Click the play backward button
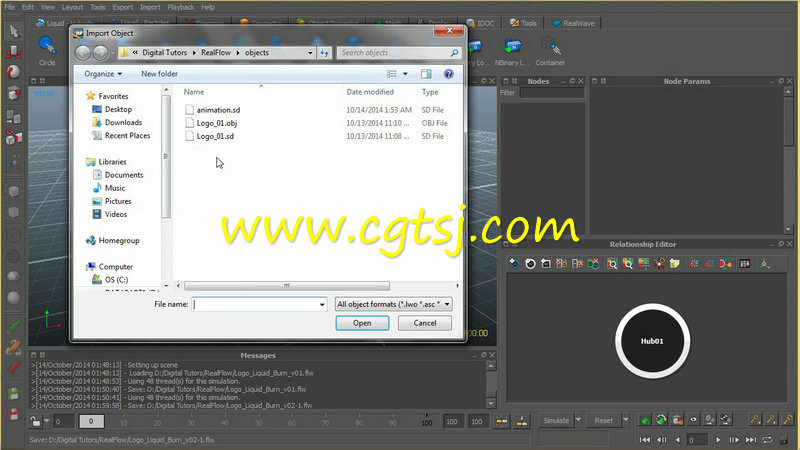Image resolution: width=800 pixels, height=450 pixels. tap(678, 440)
